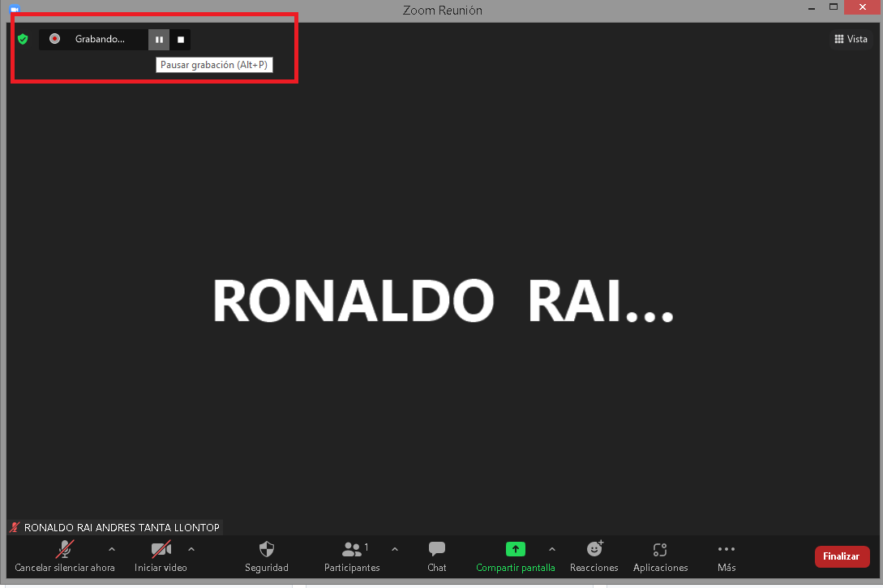Open the Vista layout menu
Image resolution: width=883 pixels, height=588 pixels.
(x=850, y=39)
